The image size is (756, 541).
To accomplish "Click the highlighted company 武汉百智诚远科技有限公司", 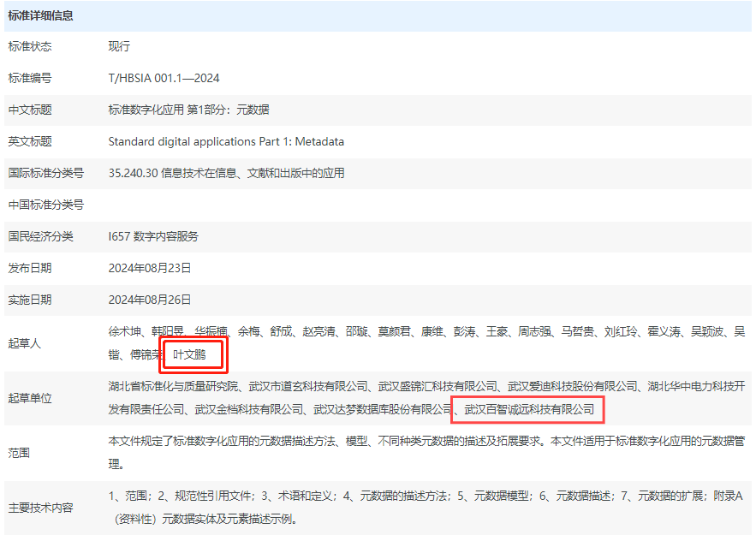I will coord(528,410).
